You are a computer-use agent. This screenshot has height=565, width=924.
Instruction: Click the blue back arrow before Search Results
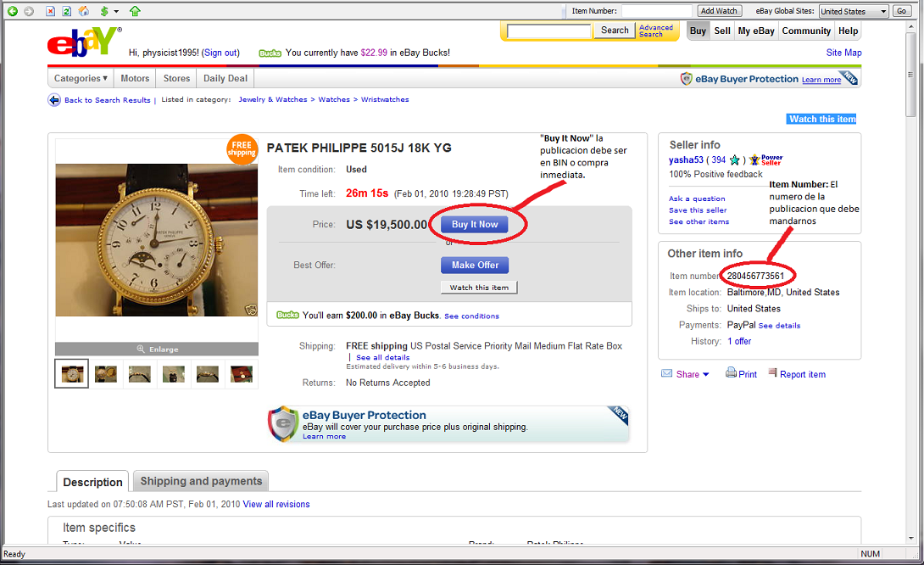54,99
